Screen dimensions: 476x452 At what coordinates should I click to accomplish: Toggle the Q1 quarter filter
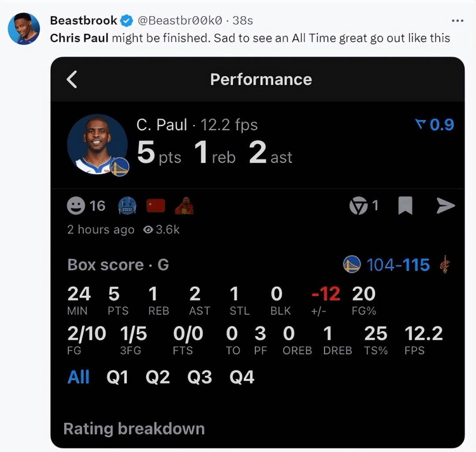point(117,377)
